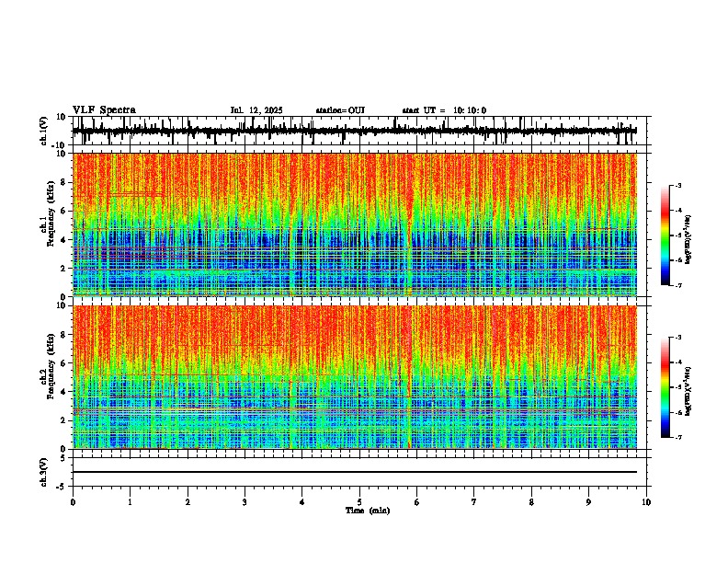This screenshot has width=728, height=563.
Task: Click the "3" tick on the Time axis
Action: (x=245, y=502)
